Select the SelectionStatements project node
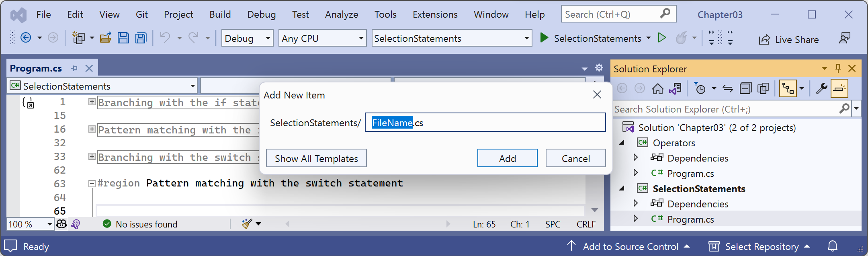This screenshot has width=868, height=256. [x=699, y=188]
